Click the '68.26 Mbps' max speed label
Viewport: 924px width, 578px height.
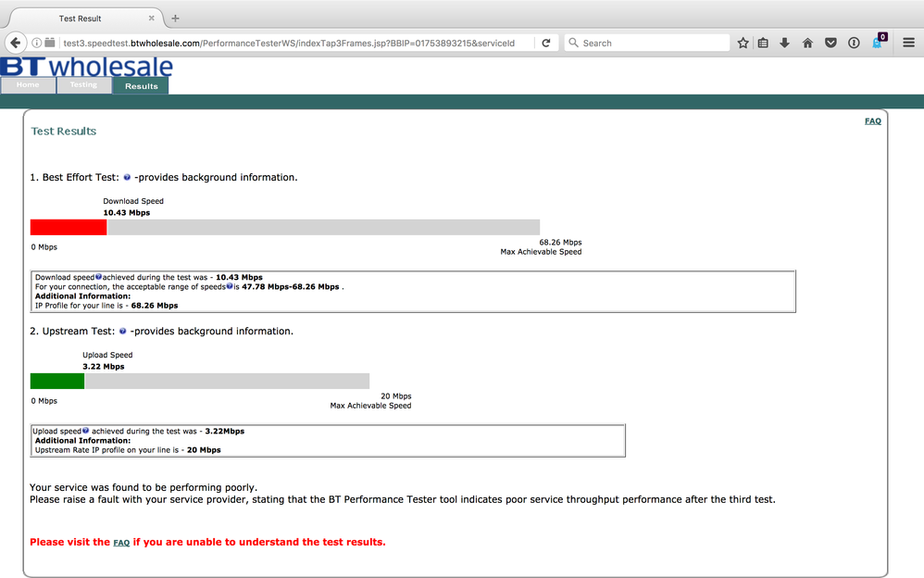[560, 243]
